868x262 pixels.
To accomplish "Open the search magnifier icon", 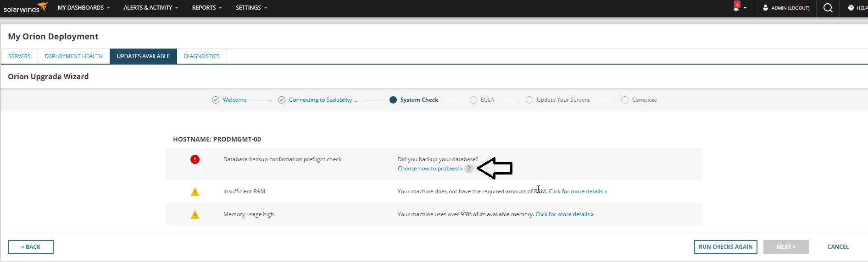I will tap(828, 8).
